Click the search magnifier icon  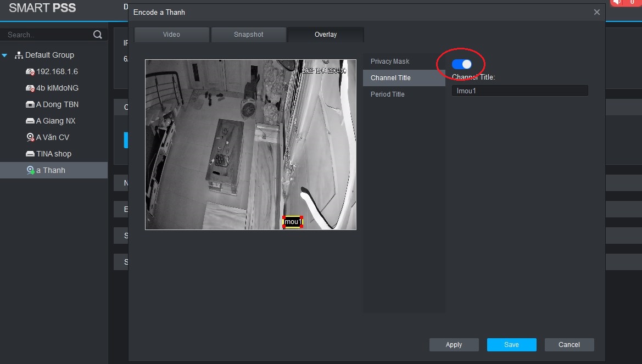coord(98,35)
